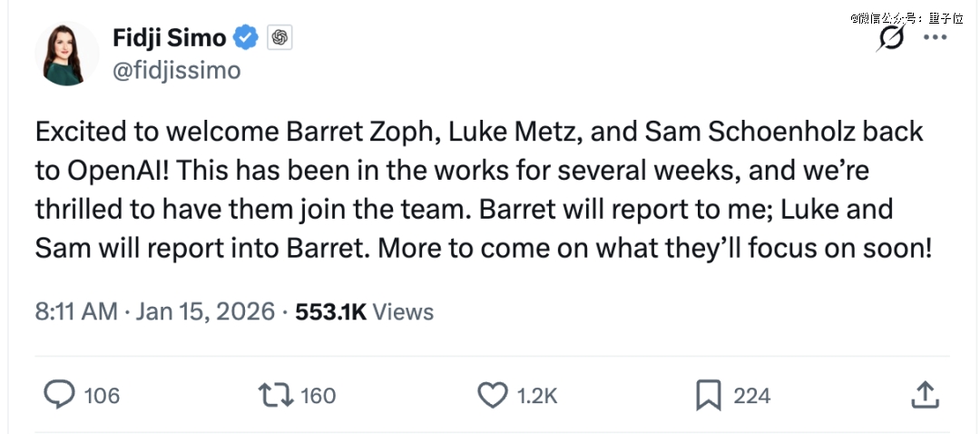980x434 pixels.
Task: Open the Fidji Simo display name link
Action: click(x=169, y=38)
